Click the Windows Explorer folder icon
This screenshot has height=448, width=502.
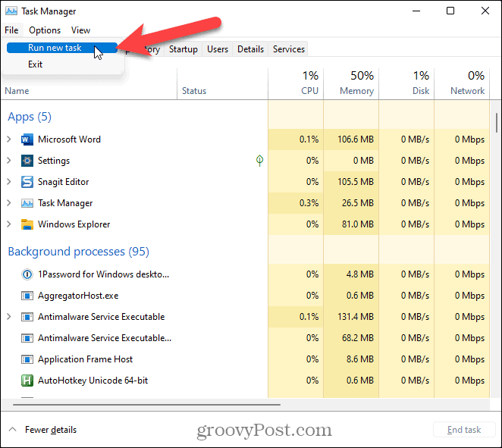(27, 224)
